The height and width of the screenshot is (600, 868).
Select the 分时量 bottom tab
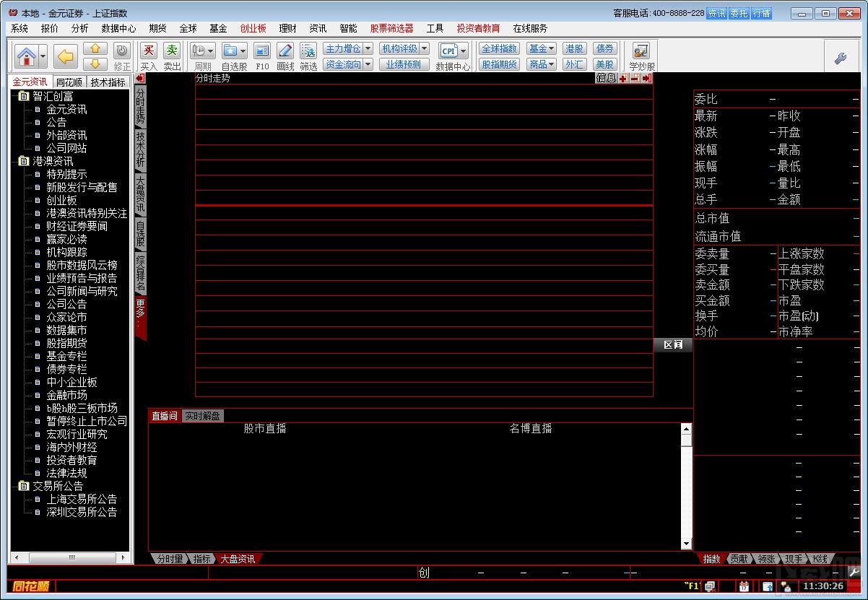(170, 559)
